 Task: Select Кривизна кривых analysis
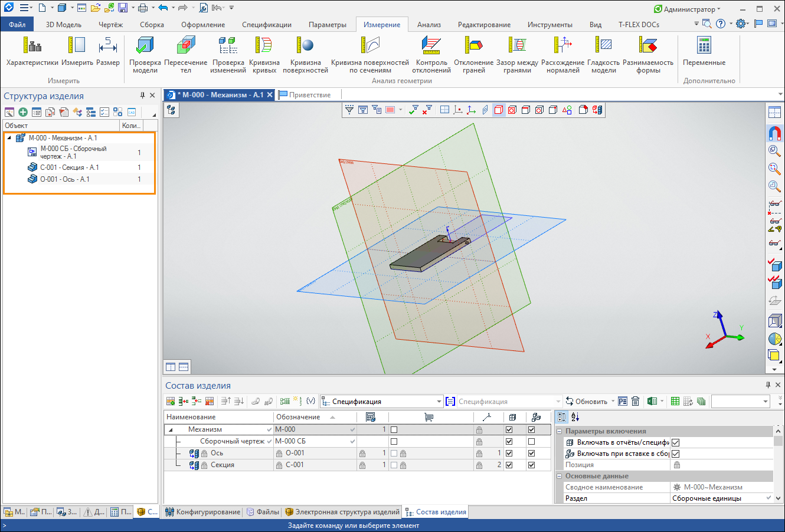tap(264, 54)
